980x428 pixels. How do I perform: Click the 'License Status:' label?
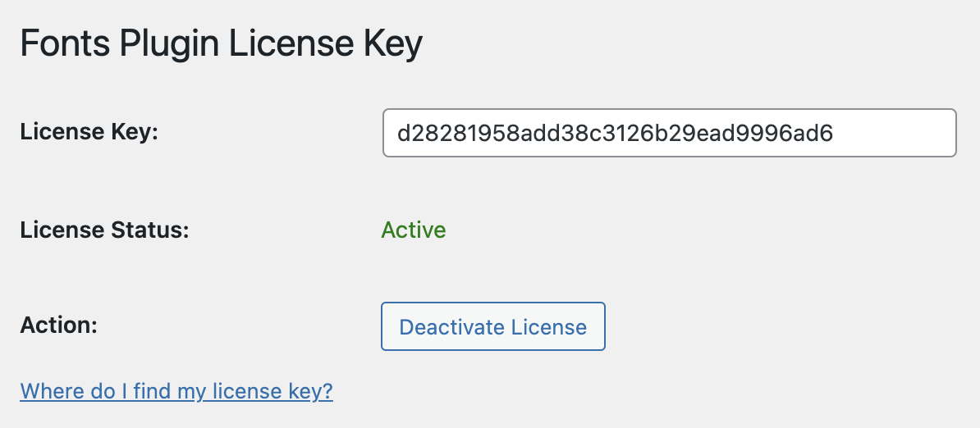coord(104,230)
